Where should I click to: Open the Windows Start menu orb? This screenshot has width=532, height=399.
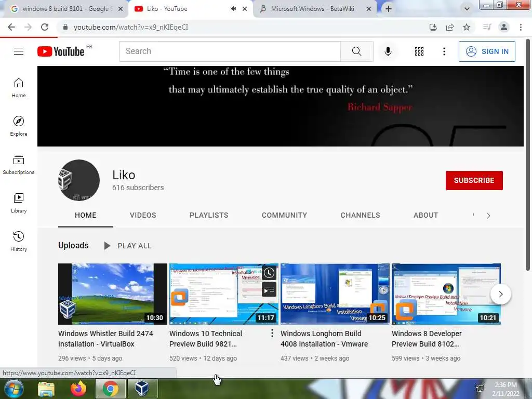tap(14, 389)
